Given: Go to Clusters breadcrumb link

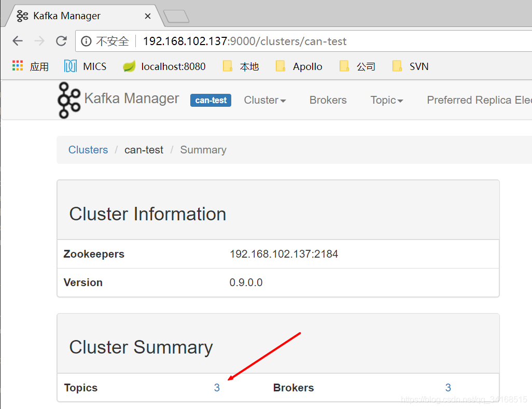Looking at the screenshot, I should (88, 150).
